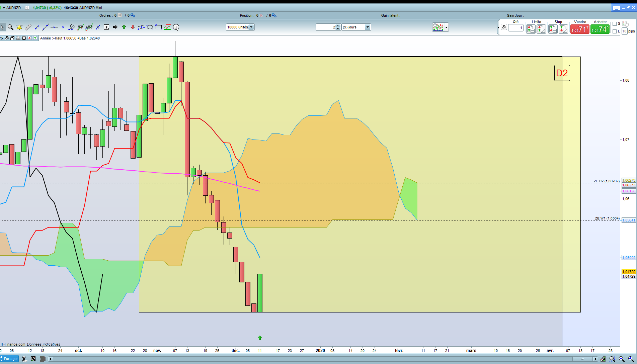Click scrollbar left arrow at bottom
Screen dimensions: 637x364
[x=51, y=359]
